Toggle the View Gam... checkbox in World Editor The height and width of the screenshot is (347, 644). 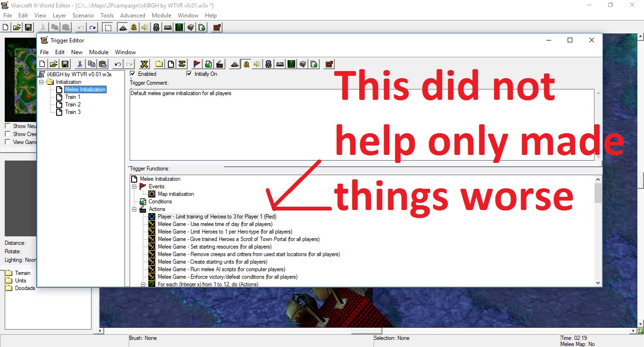pos(8,142)
